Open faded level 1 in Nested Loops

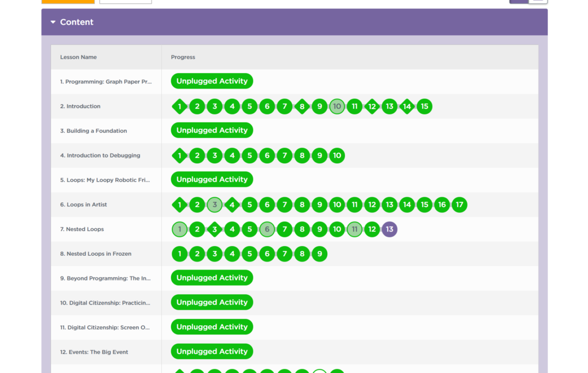pyautogui.click(x=180, y=229)
